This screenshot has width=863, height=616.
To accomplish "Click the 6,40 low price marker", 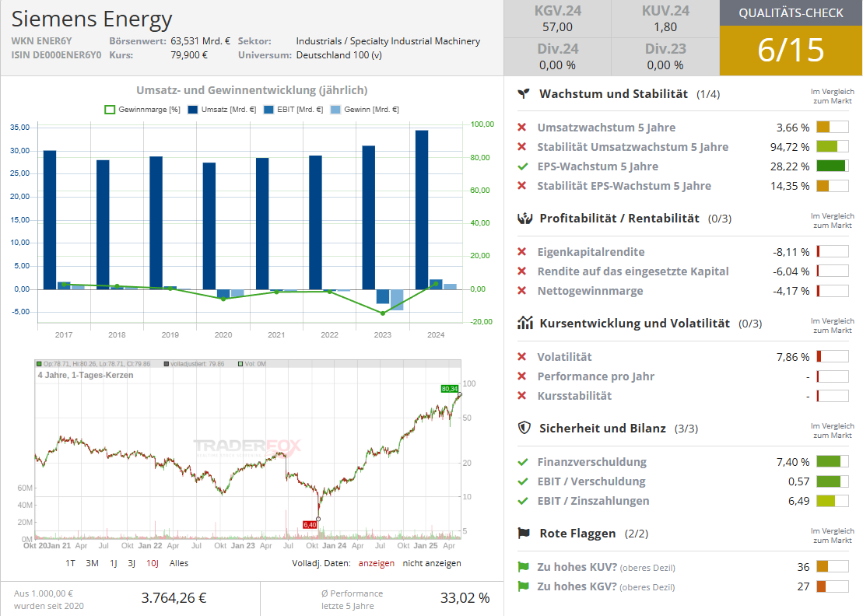I will tap(310, 525).
